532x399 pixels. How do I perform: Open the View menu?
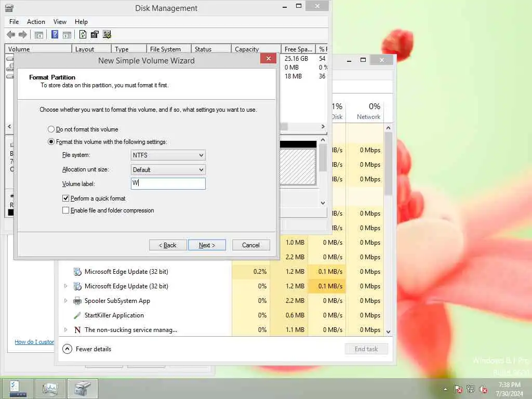[60, 22]
